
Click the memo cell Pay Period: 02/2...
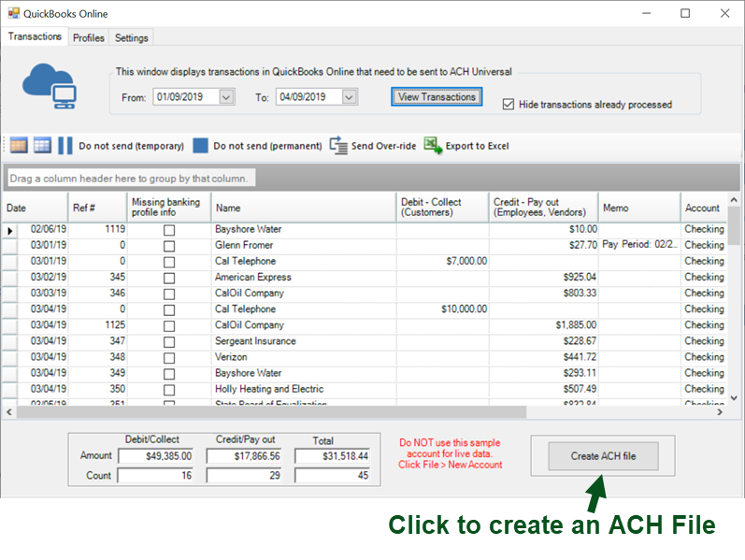pos(639,245)
